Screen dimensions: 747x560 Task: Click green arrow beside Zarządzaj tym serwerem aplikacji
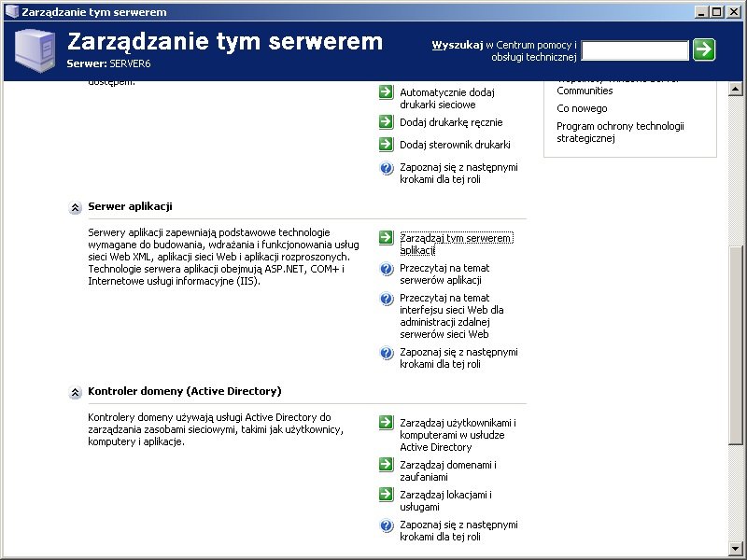click(x=386, y=238)
